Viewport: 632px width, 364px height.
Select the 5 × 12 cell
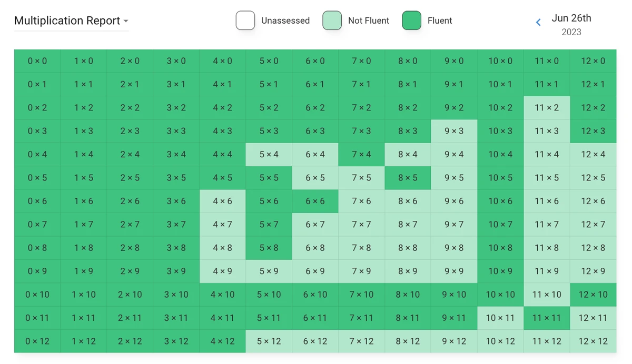(x=269, y=341)
